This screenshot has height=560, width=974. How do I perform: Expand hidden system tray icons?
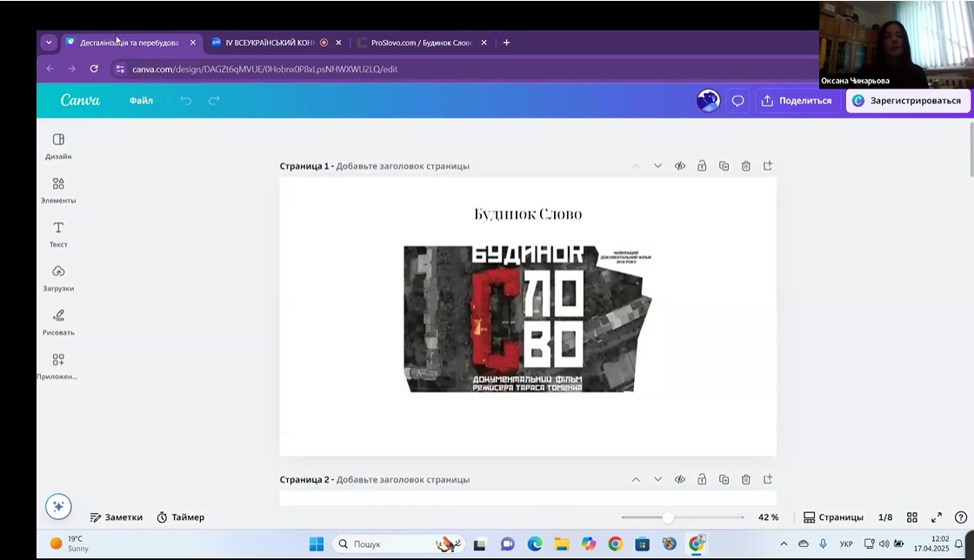(x=784, y=543)
